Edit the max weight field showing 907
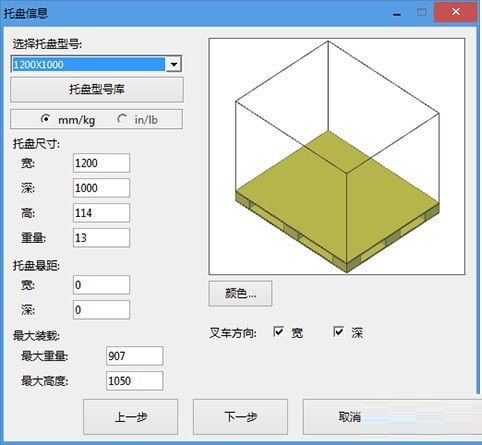The image size is (482, 445). click(135, 356)
